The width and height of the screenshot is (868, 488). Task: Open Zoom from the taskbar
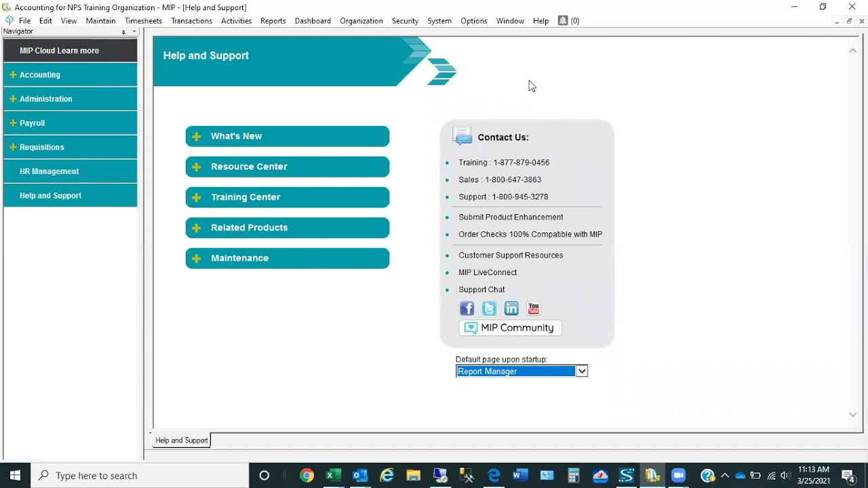pos(679,475)
